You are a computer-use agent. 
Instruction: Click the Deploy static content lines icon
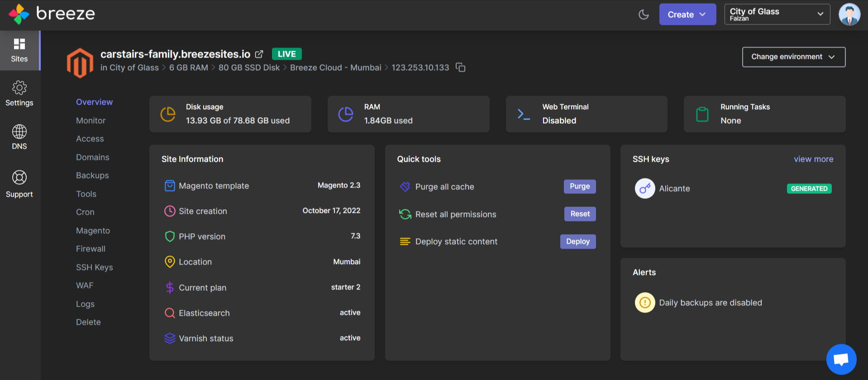[405, 241]
